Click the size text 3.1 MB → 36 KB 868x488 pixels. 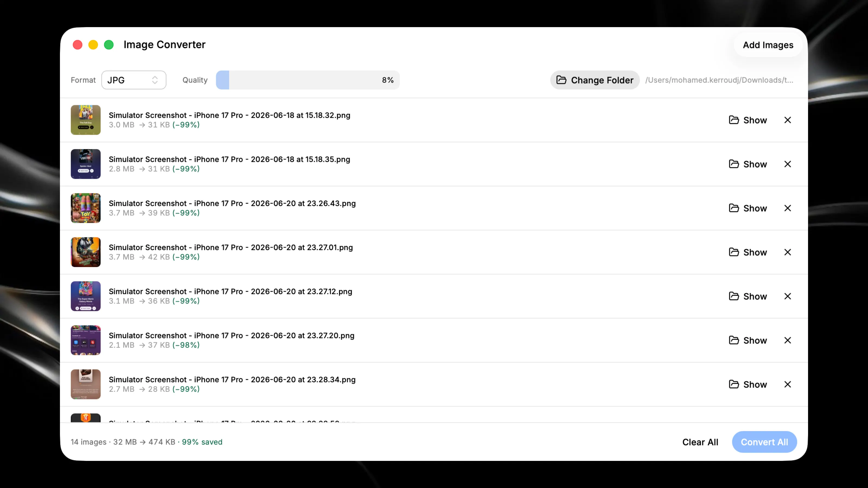click(139, 301)
